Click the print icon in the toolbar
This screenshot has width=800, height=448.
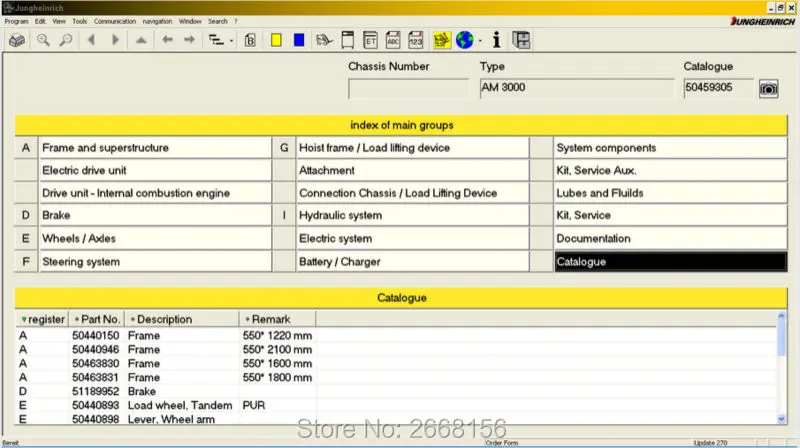(x=17, y=40)
